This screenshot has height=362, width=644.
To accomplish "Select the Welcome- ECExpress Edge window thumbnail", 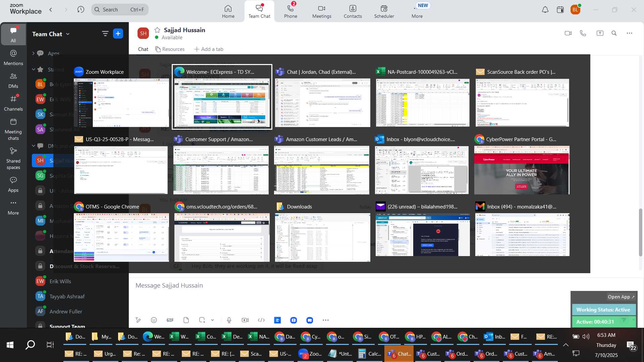I will (222, 97).
